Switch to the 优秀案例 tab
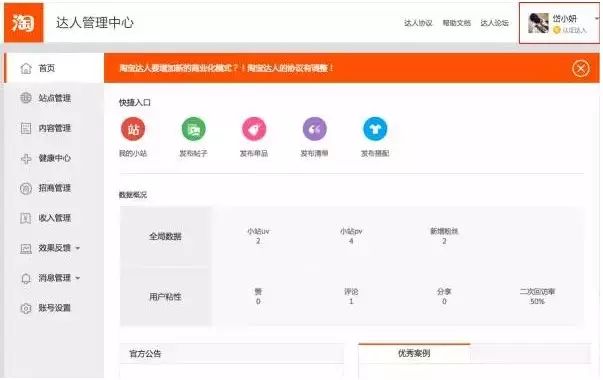 (x=414, y=353)
